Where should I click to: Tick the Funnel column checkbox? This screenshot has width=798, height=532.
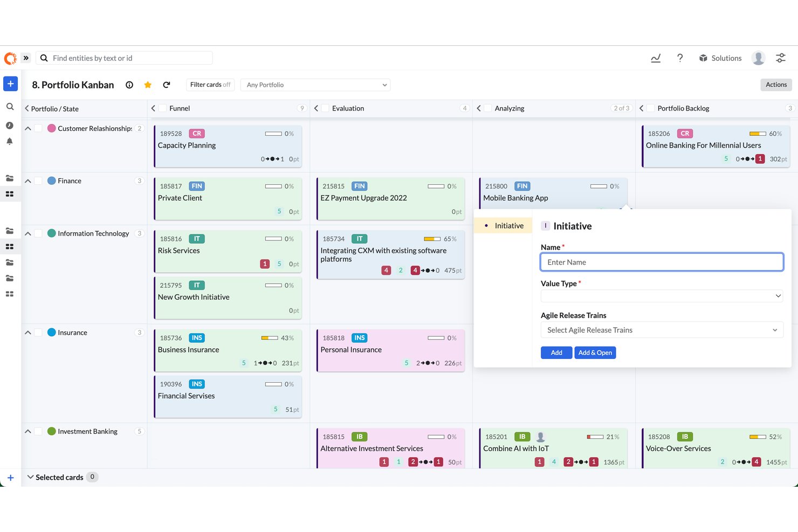tap(163, 108)
